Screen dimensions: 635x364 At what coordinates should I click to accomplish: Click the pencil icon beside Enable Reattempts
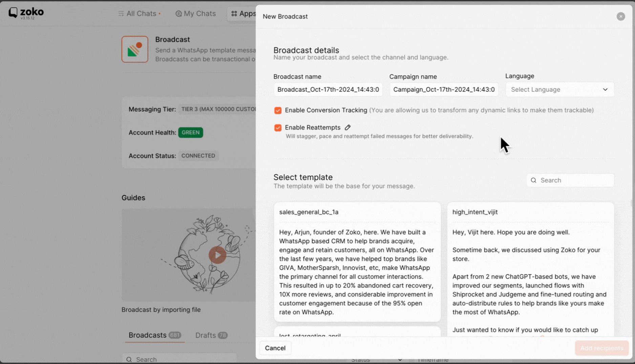[x=347, y=127]
